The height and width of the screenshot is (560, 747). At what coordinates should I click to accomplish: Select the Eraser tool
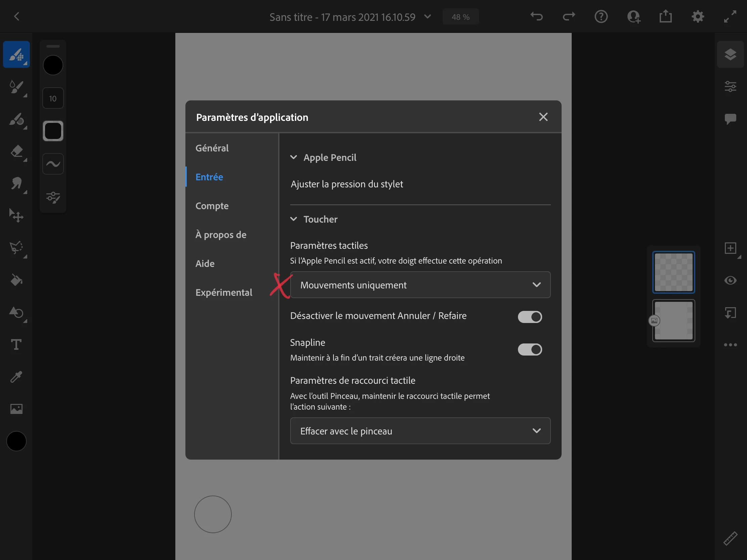click(16, 151)
